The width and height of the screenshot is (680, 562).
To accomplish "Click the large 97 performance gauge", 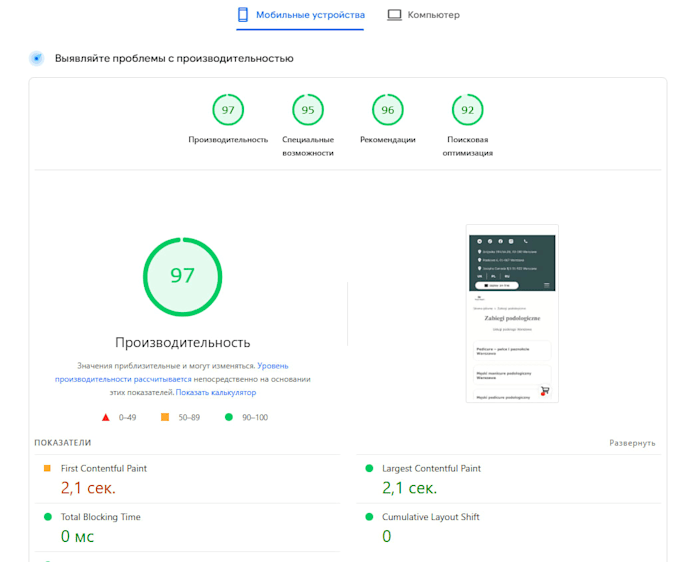I will coord(183,277).
